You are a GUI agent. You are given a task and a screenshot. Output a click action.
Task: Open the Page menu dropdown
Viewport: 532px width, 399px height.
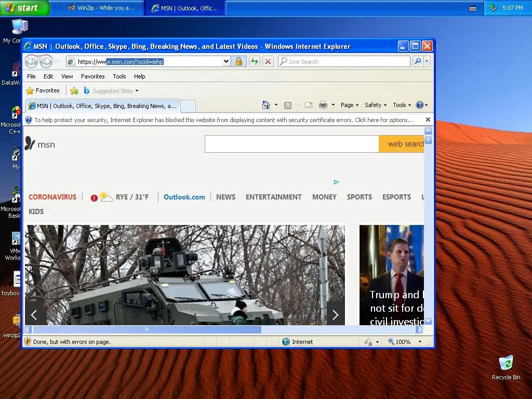coord(350,105)
